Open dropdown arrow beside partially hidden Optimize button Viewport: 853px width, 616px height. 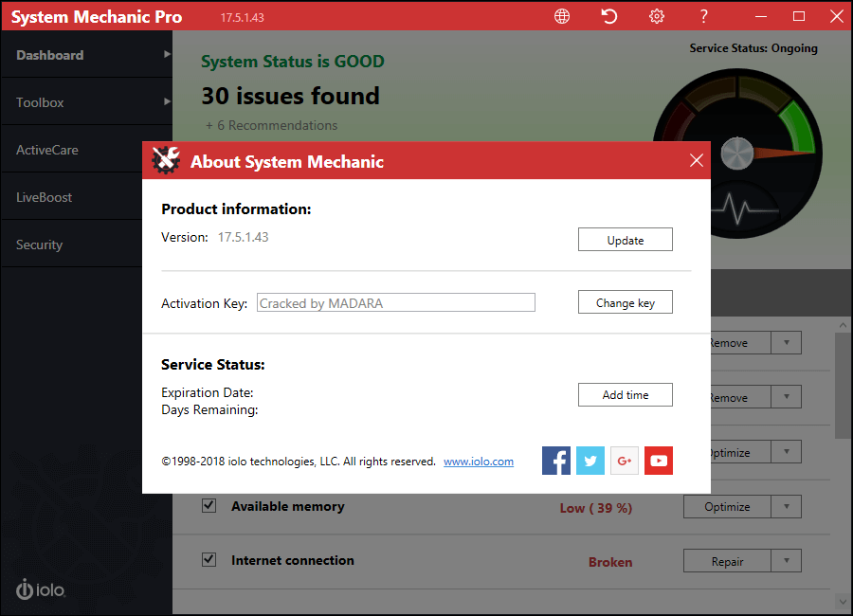click(x=787, y=452)
